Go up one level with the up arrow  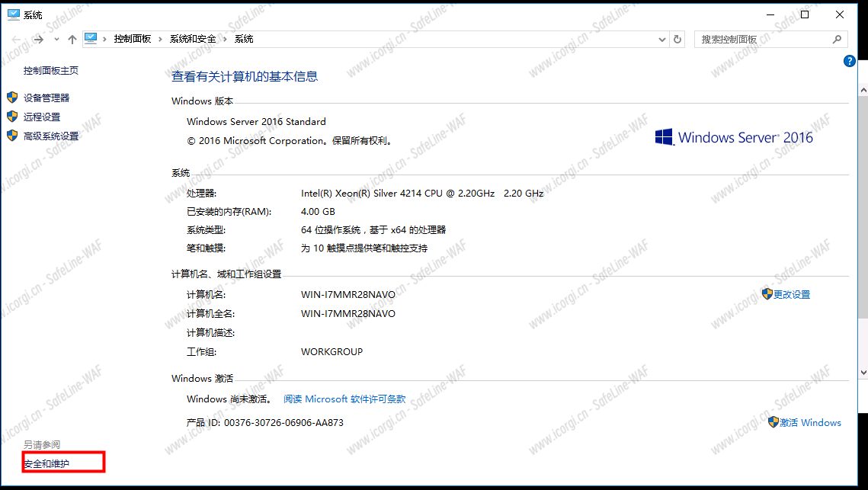pyautogui.click(x=72, y=40)
